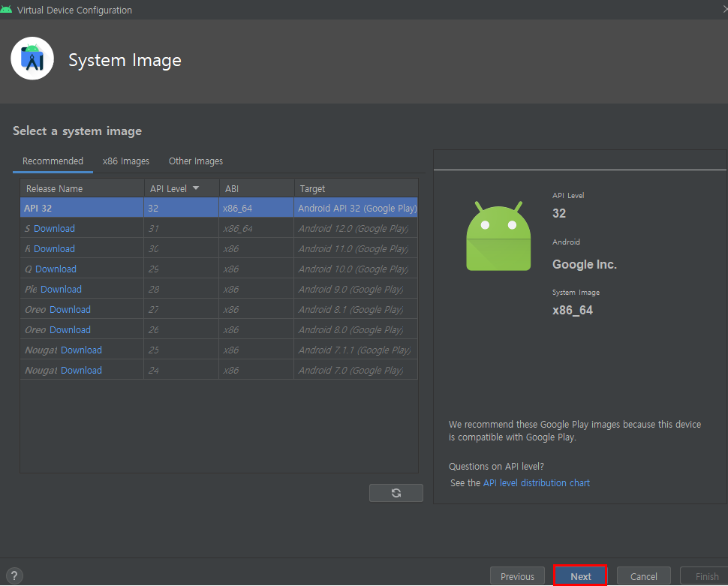728x586 pixels.
Task: Click the Android 11.0 (Google Play) target cell
Action: pyautogui.click(x=356, y=249)
